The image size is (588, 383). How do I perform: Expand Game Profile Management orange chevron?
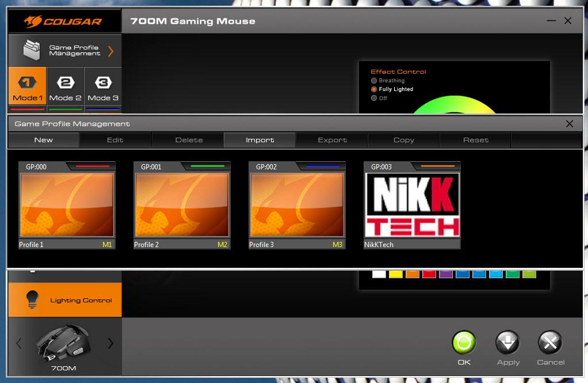[110, 51]
